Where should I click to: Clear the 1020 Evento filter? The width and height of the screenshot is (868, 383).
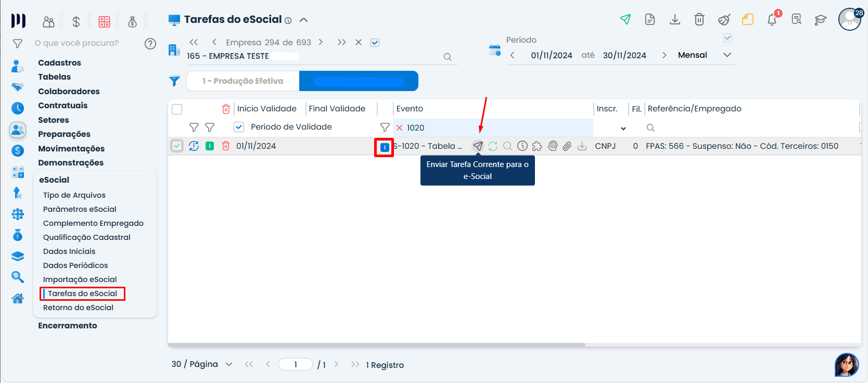[x=400, y=128]
